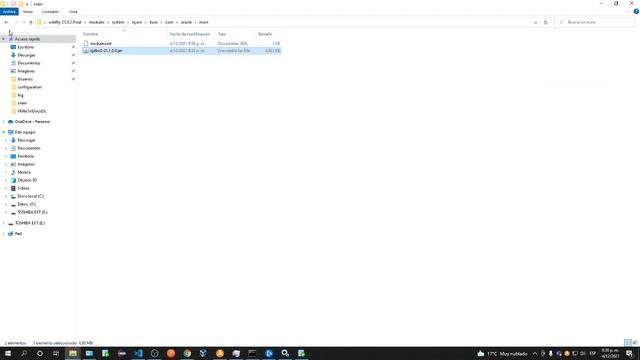Go back with the back arrow

pyautogui.click(x=6, y=22)
